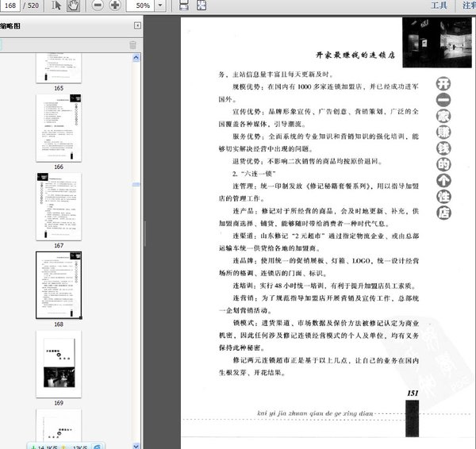Collapse the thumbnails panel
Image resolution: width=476 pixels, height=449 pixels.
click(139, 26)
